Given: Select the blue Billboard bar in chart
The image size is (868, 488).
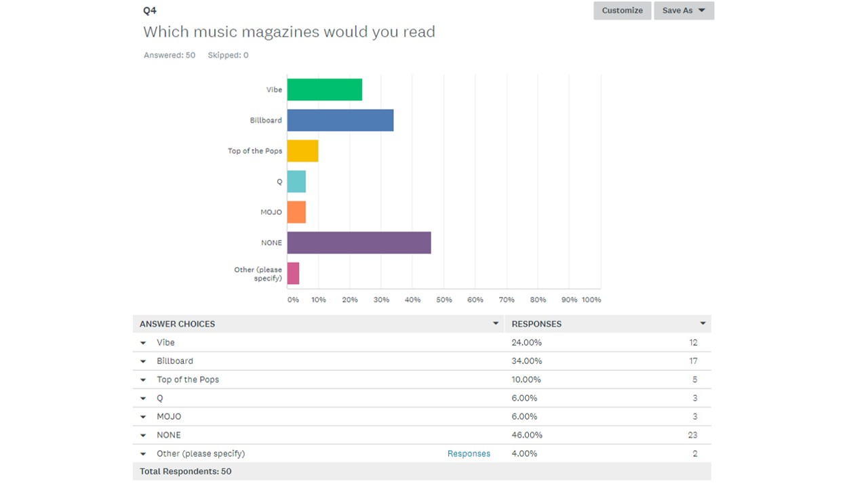Looking at the screenshot, I should pos(340,120).
